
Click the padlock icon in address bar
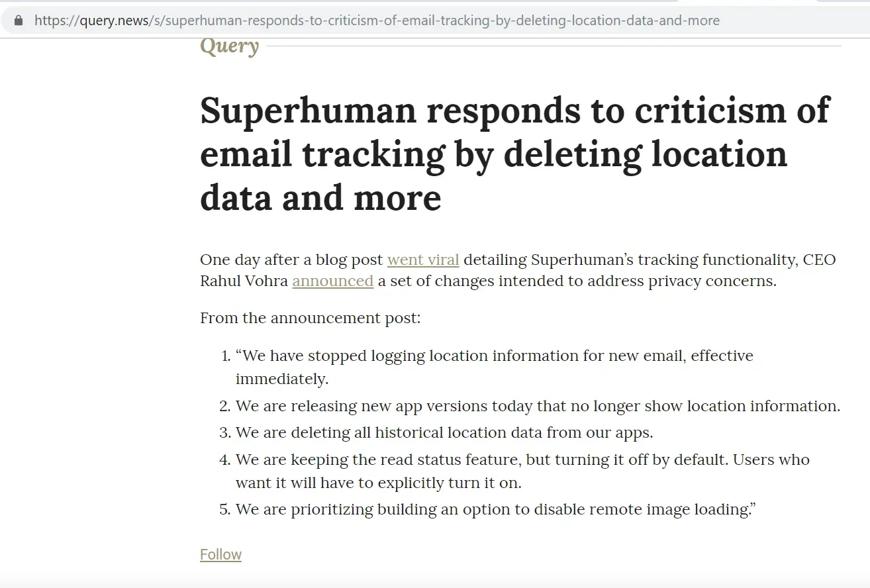click(x=19, y=21)
